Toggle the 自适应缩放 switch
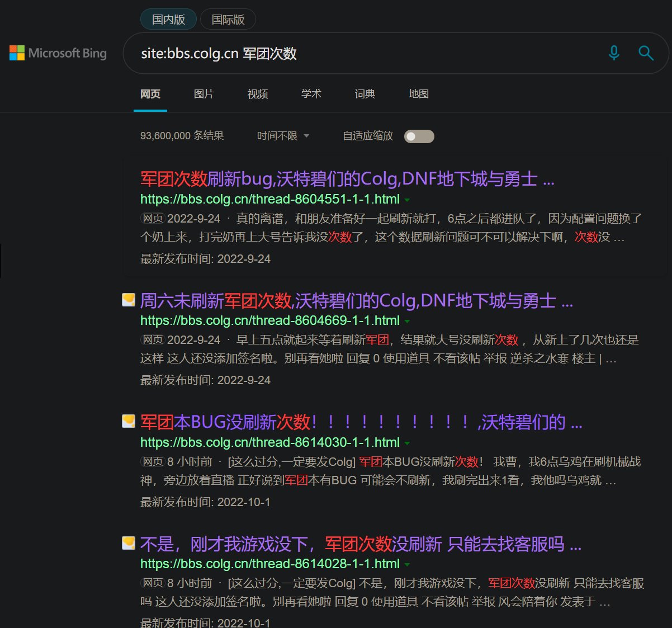Screen dimensions: 672x628 tap(419, 136)
